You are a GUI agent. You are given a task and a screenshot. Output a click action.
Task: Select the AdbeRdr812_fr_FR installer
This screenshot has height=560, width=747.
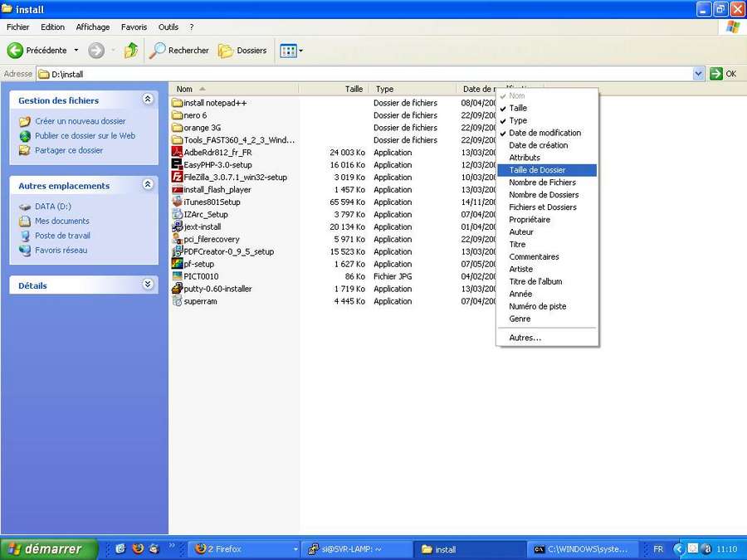[217, 153]
